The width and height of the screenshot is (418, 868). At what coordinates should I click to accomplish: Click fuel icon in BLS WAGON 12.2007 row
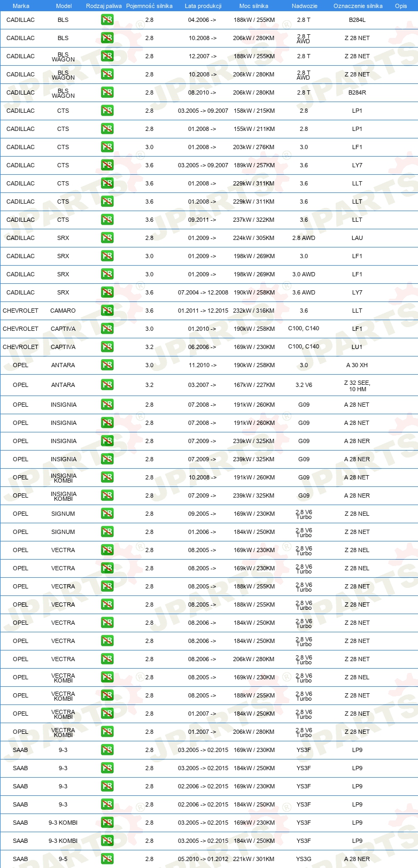click(107, 56)
